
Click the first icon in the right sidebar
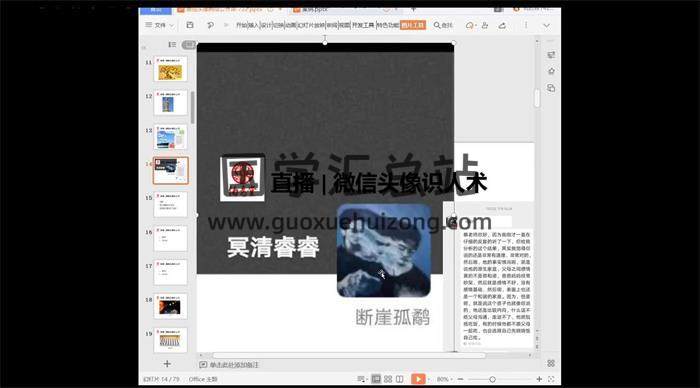[x=551, y=54]
